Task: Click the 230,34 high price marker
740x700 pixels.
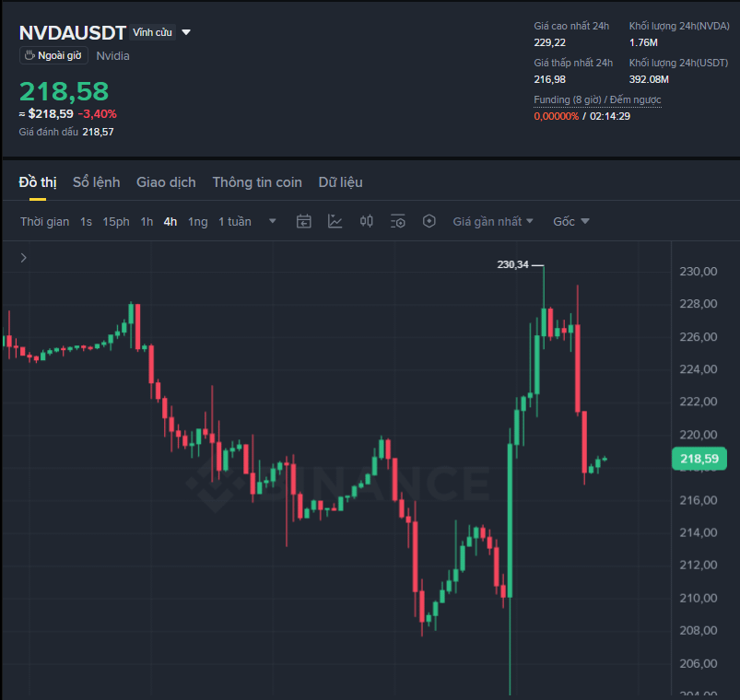Action: [513, 264]
